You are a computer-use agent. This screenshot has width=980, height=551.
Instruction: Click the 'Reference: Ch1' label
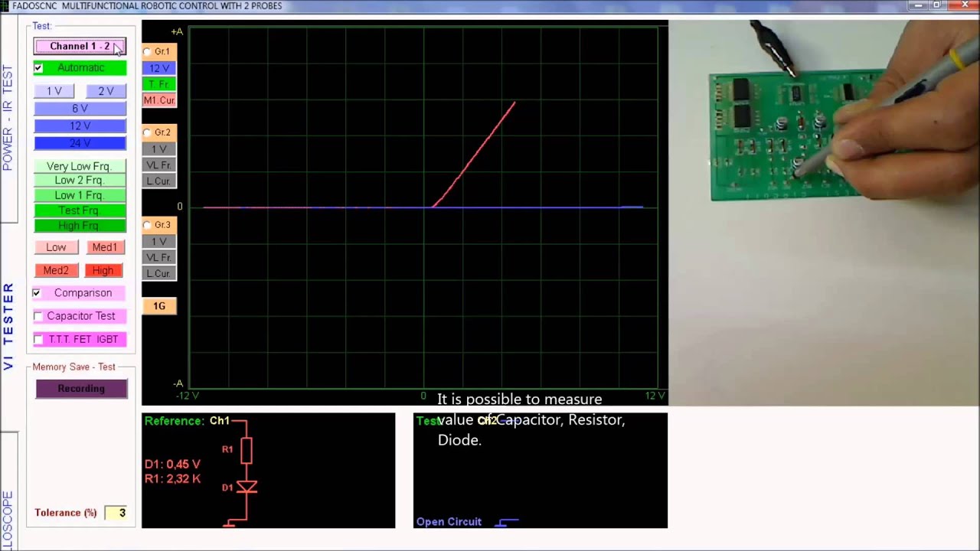click(x=187, y=421)
